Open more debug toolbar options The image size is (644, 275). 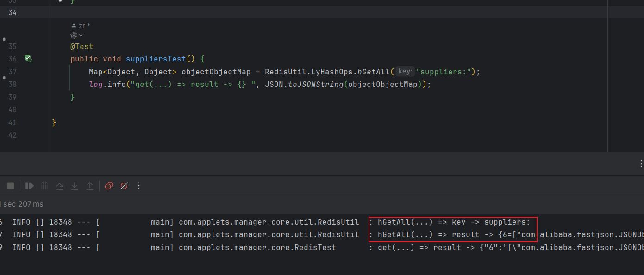(x=139, y=186)
